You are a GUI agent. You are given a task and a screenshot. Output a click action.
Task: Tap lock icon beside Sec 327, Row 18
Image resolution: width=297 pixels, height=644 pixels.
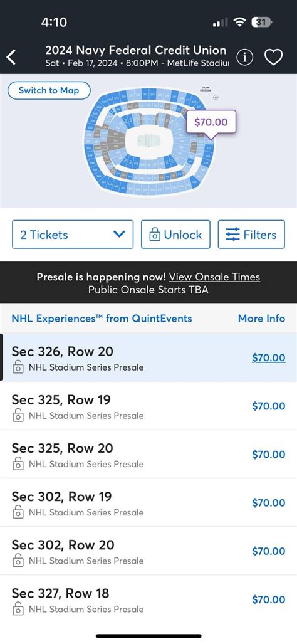[x=18, y=609]
